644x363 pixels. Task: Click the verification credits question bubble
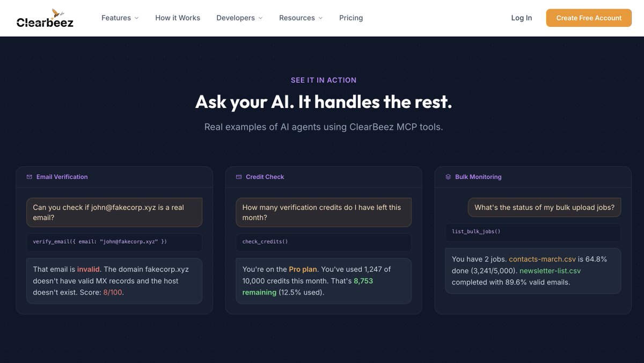click(x=324, y=213)
